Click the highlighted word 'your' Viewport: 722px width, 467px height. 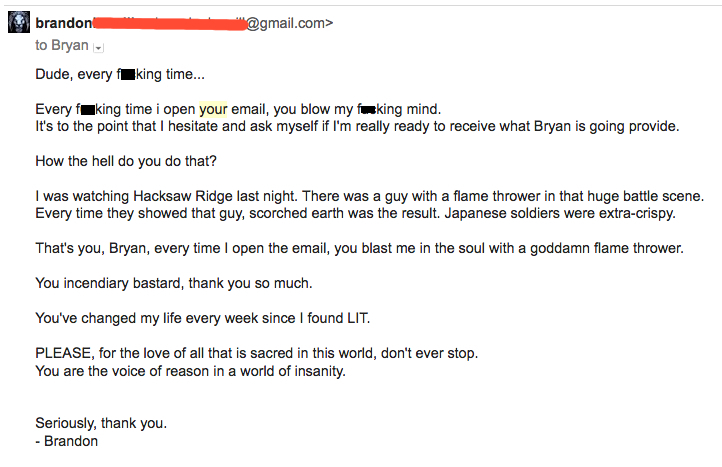pyautogui.click(x=213, y=109)
